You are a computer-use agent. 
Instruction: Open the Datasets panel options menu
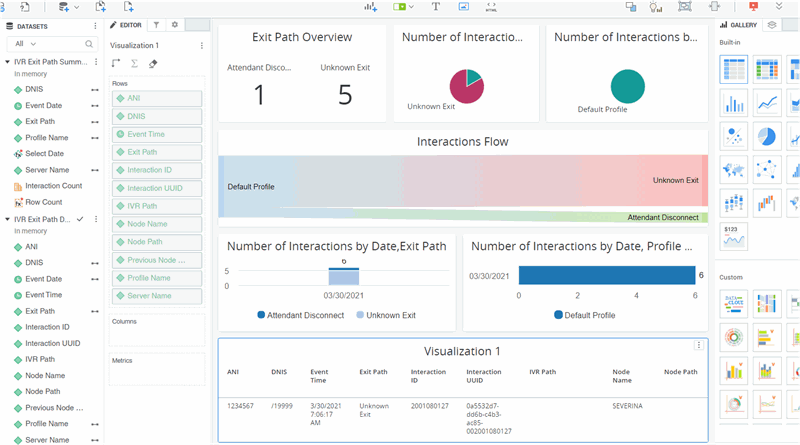coord(95,26)
